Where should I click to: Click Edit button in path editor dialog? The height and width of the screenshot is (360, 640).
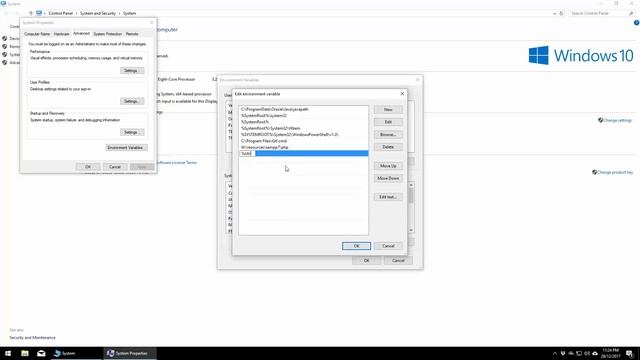point(388,122)
